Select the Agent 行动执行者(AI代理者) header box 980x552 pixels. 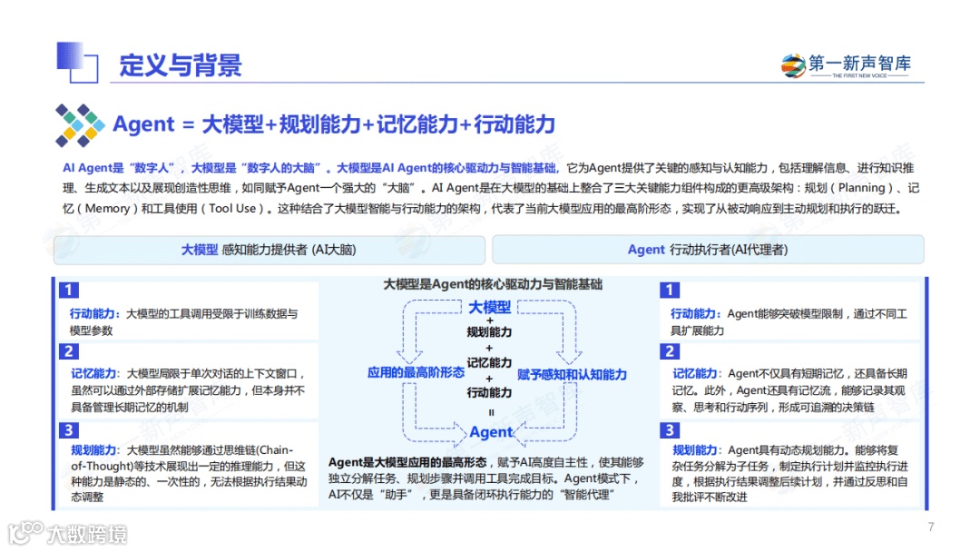pos(708,250)
